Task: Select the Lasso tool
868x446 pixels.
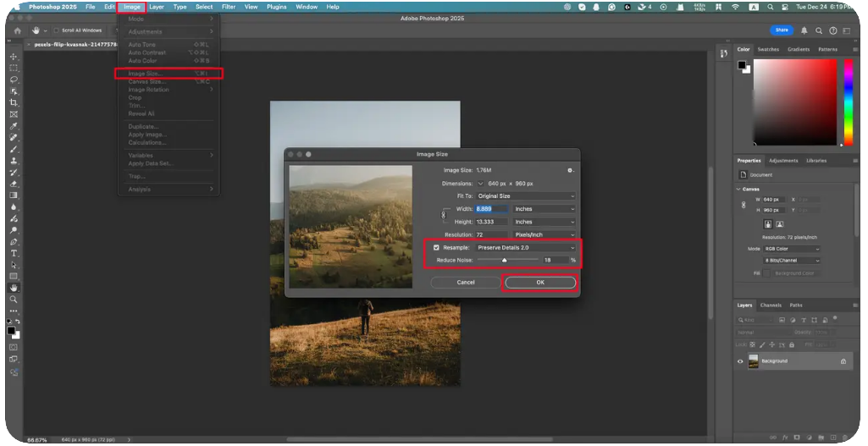Action: [14, 80]
